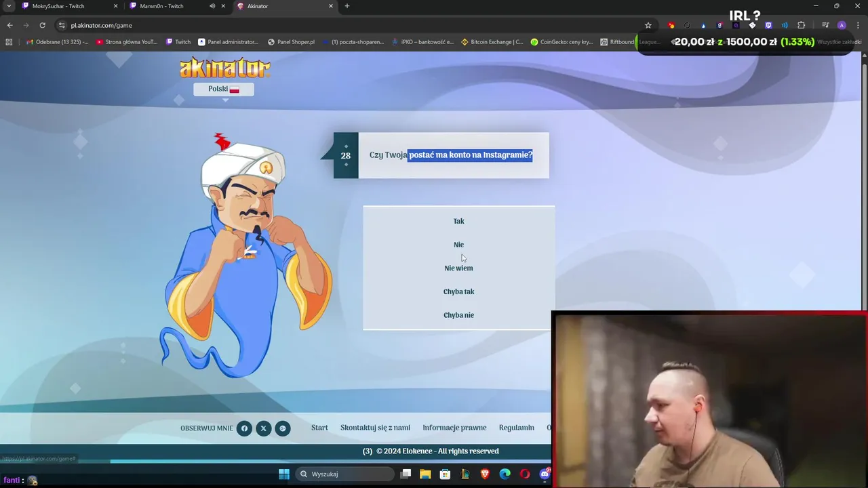Go forward in browser history
868x488 pixels.
(26, 25)
